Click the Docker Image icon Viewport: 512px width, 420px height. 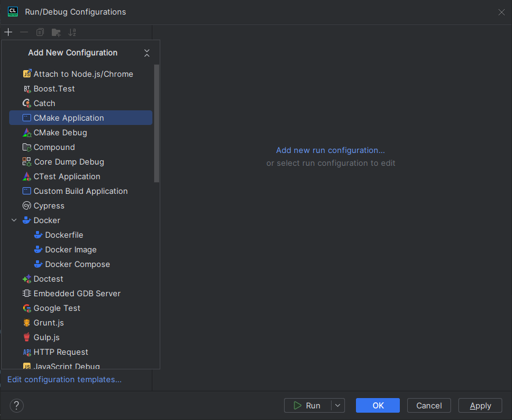tap(38, 249)
